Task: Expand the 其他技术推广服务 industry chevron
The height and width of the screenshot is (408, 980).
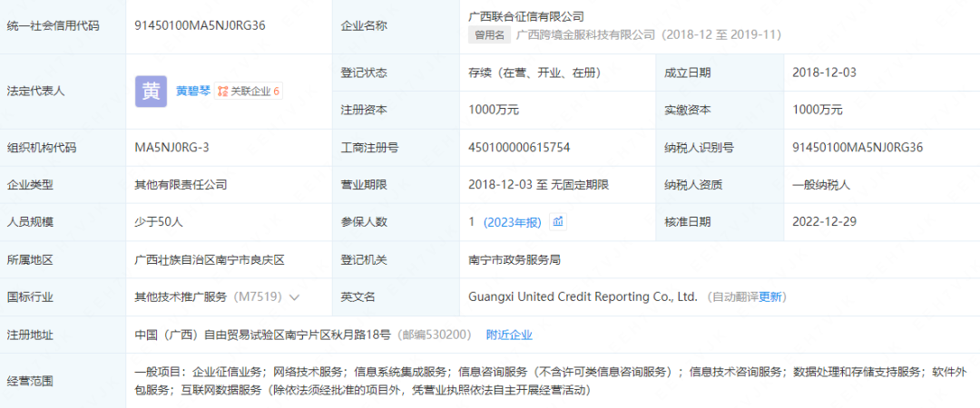Action: [x=294, y=297]
